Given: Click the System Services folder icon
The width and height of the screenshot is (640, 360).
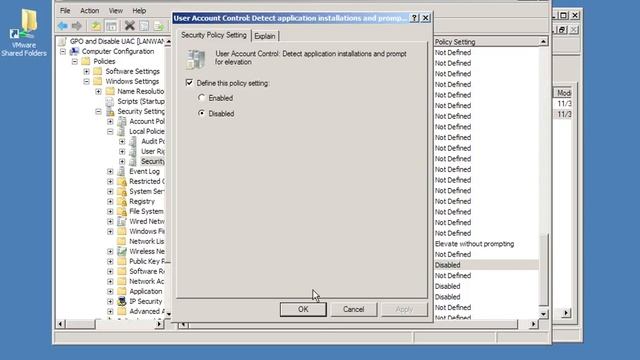Looking at the screenshot, I should 122,191.
